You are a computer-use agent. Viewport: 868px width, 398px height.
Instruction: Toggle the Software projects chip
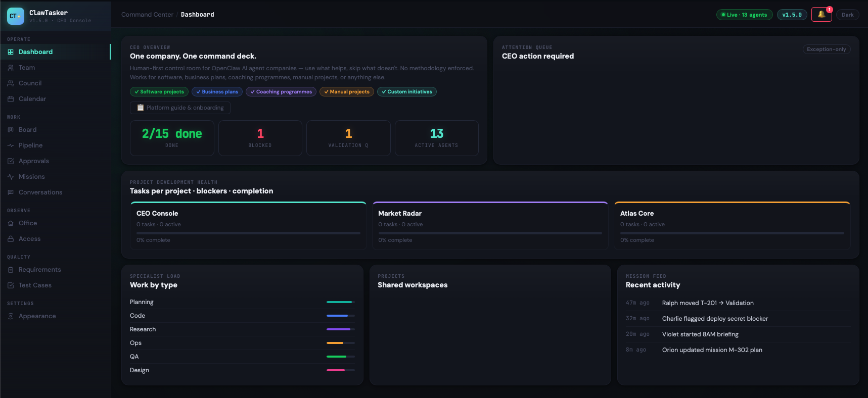(x=159, y=92)
